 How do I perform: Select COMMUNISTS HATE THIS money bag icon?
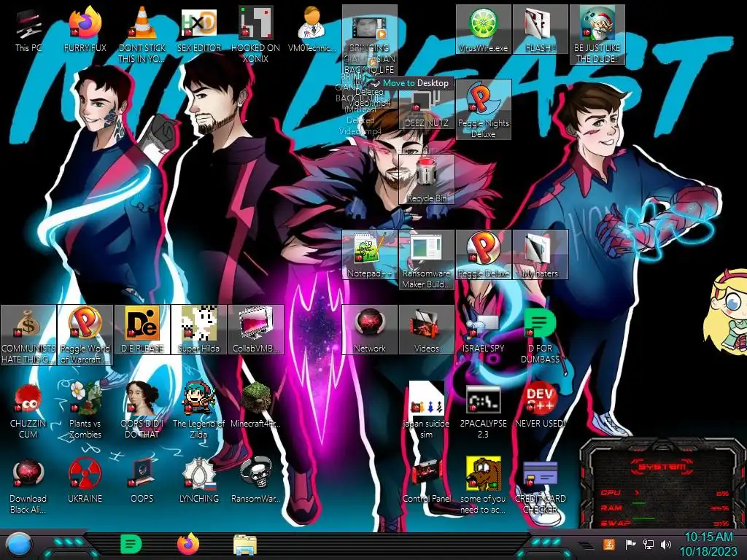coord(28,335)
